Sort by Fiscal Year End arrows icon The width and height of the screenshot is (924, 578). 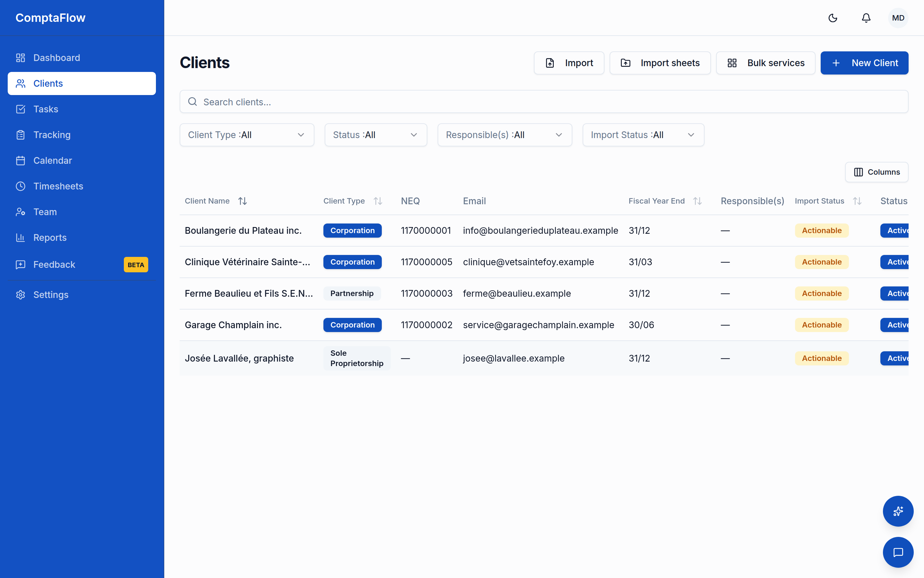[697, 201]
